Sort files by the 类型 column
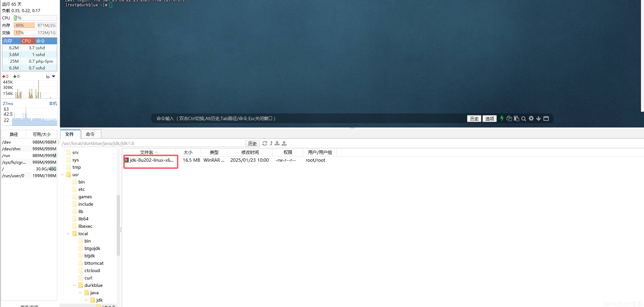Screen dimensions: 644x307 (214, 152)
